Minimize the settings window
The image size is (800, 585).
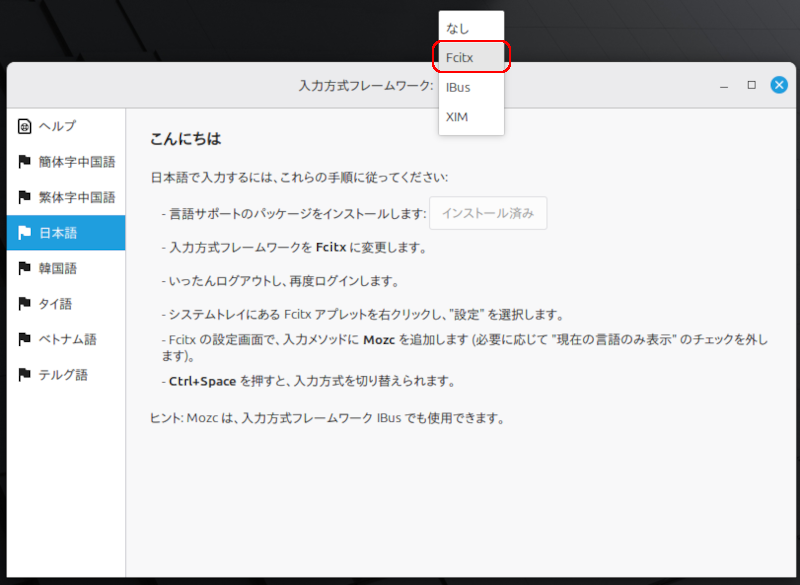723,86
